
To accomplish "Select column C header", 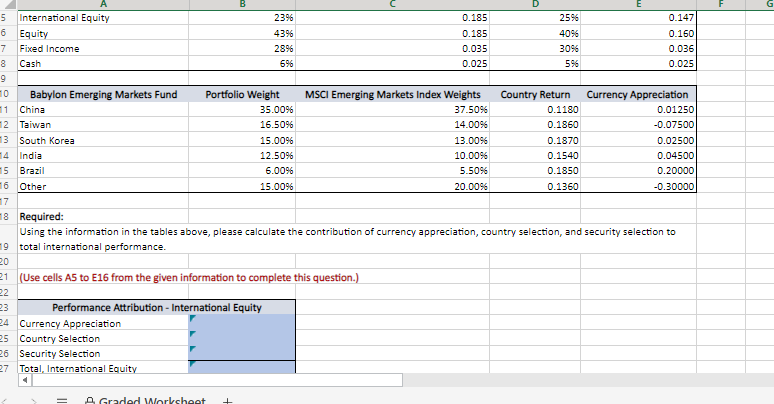I will point(392,4).
